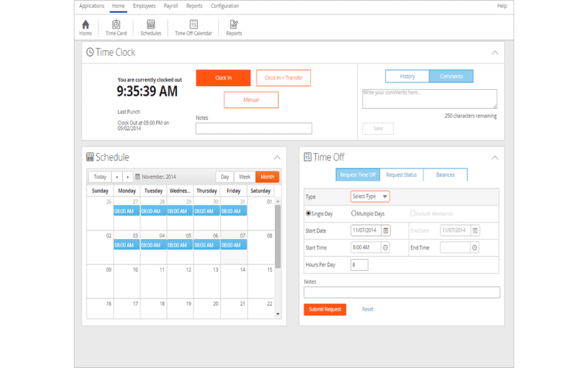Viewport: 588px width, 368px height.
Task: Select the Multiple Days radio button
Action: 354,213
